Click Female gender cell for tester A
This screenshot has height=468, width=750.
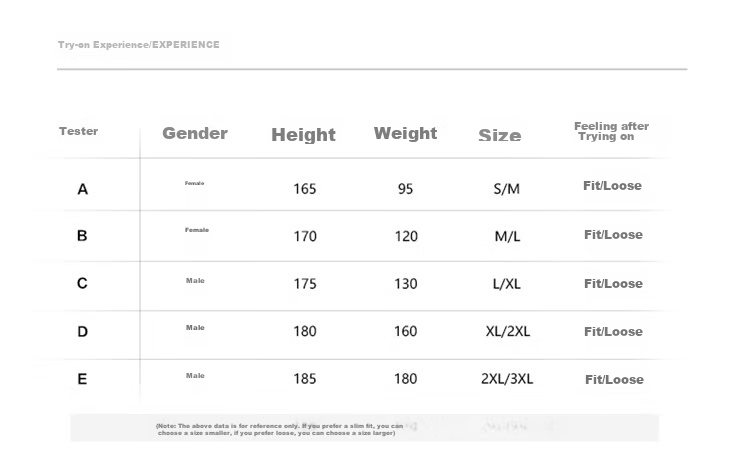[x=195, y=183]
